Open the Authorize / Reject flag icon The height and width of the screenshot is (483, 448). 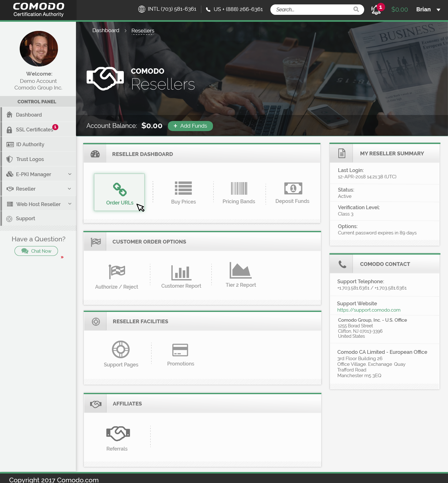pyautogui.click(x=117, y=272)
